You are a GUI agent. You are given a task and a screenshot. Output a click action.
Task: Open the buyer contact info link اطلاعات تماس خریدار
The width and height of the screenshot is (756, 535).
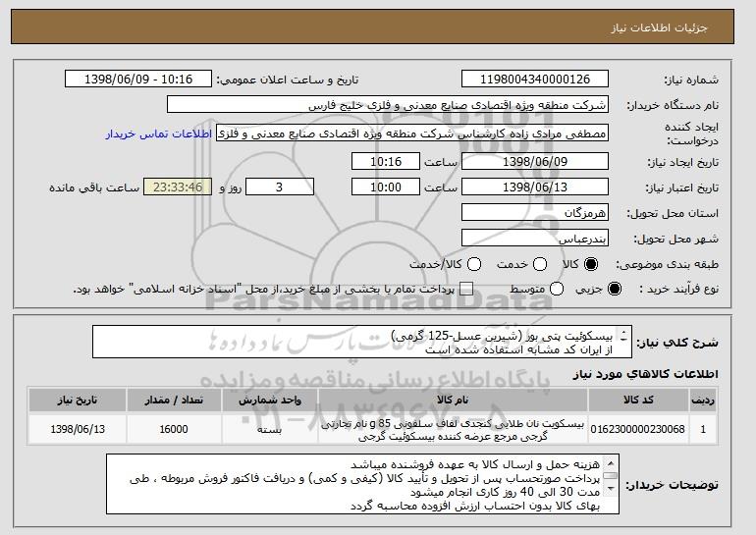[x=159, y=134]
